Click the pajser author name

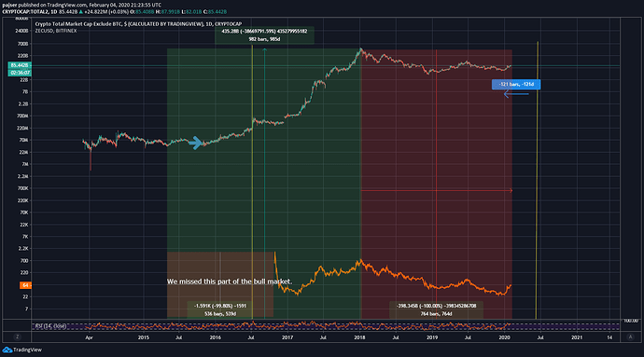(9, 5)
